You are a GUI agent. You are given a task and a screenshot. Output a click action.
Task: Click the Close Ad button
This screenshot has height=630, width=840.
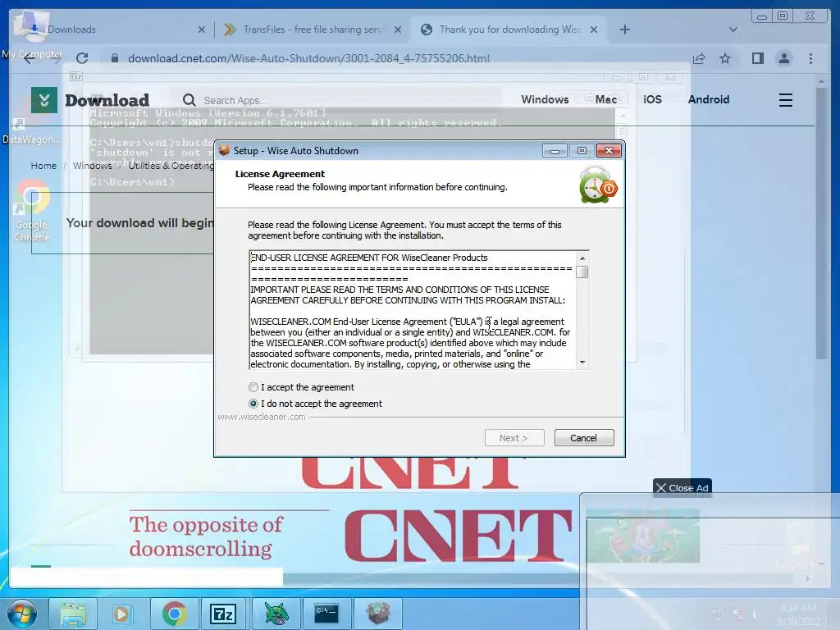coord(682,488)
